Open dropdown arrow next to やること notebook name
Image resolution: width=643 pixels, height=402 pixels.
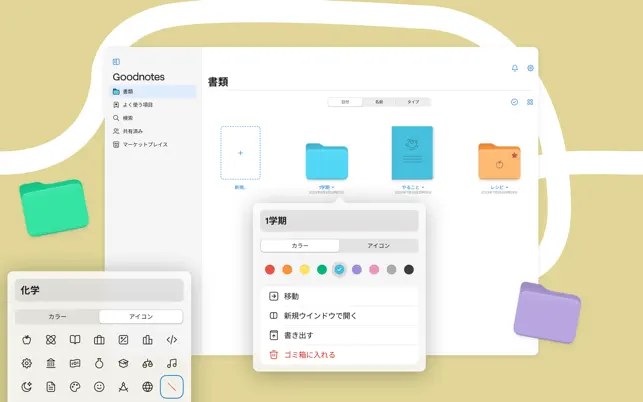click(x=423, y=187)
